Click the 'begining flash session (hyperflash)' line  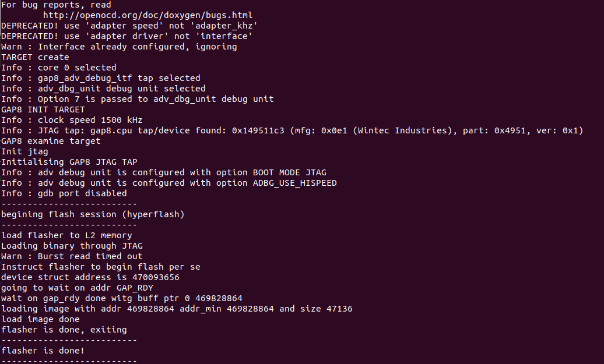tap(93, 214)
